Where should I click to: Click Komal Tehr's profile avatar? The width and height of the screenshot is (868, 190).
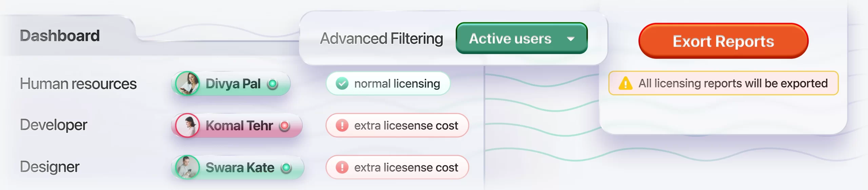tap(188, 125)
